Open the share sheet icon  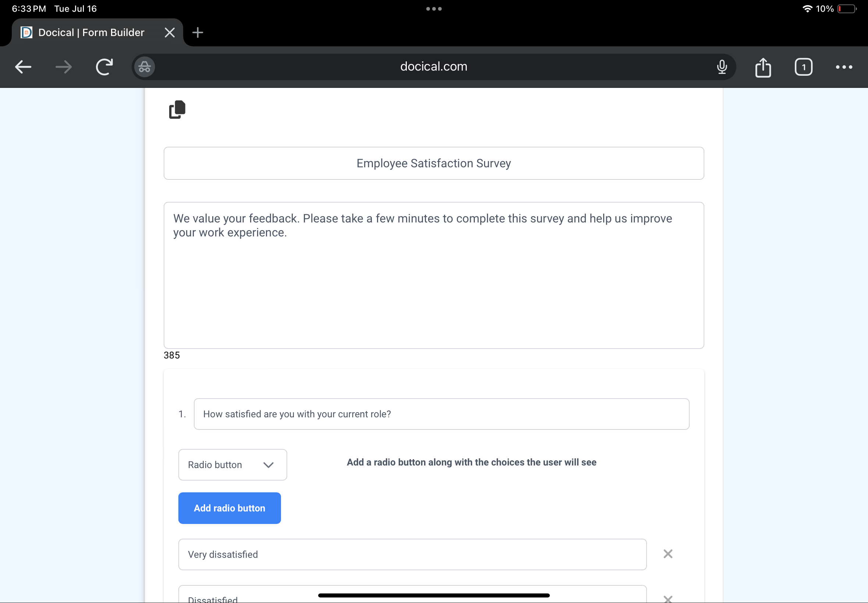(762, 67)
